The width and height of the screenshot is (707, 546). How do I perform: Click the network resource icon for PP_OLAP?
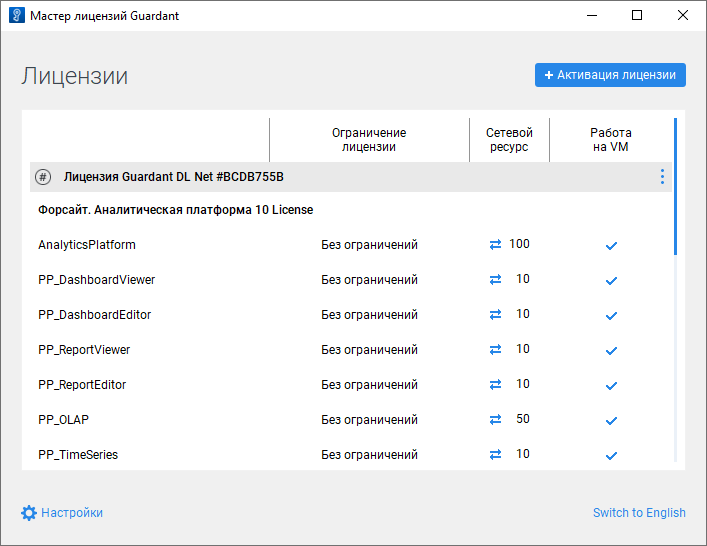point(495,420)
